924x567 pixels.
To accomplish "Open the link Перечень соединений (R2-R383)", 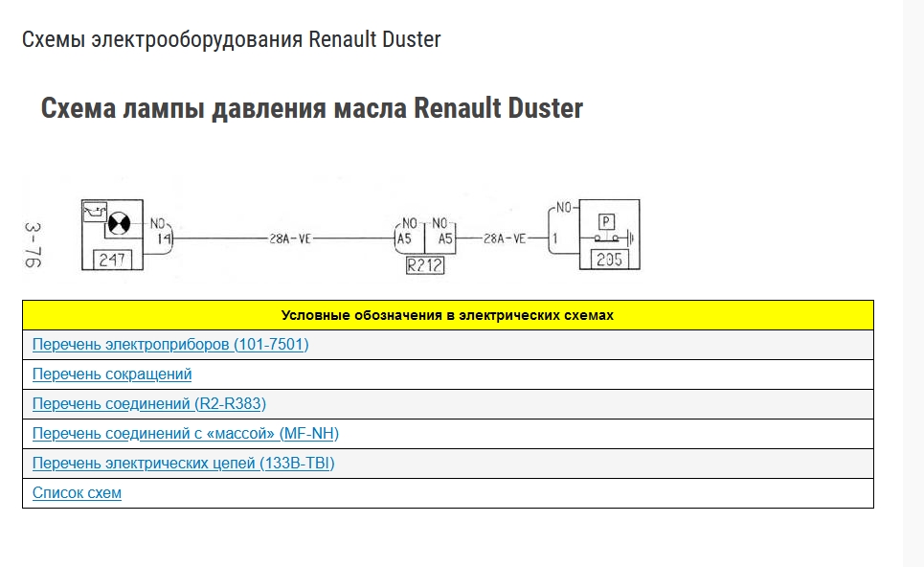I will (149, 404).
